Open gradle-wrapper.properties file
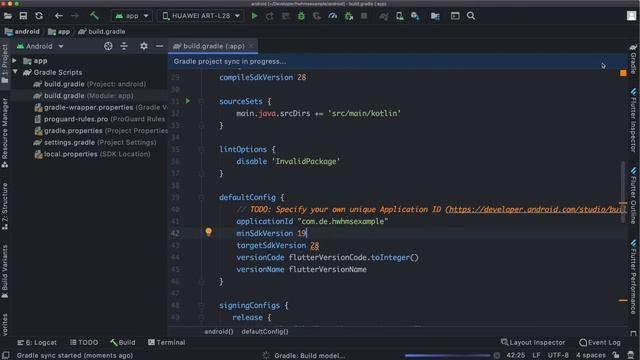640x360 pixels. (100, 107)
